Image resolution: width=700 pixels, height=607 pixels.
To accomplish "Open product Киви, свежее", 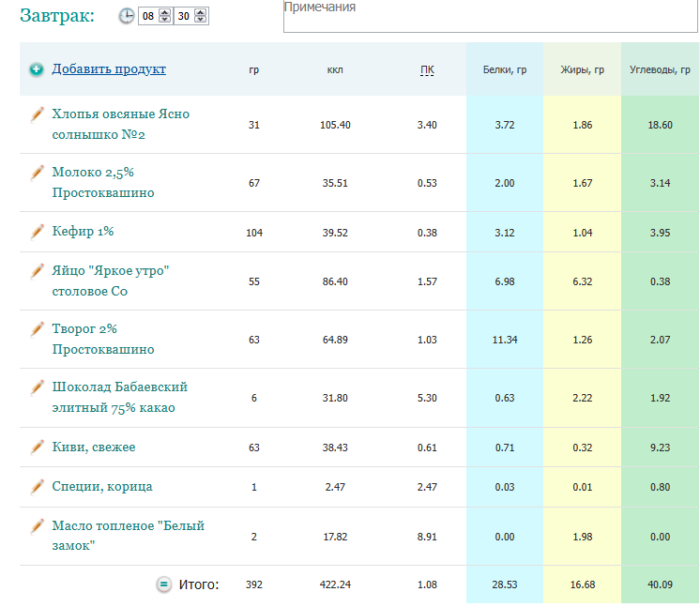I will click(94, 448).
